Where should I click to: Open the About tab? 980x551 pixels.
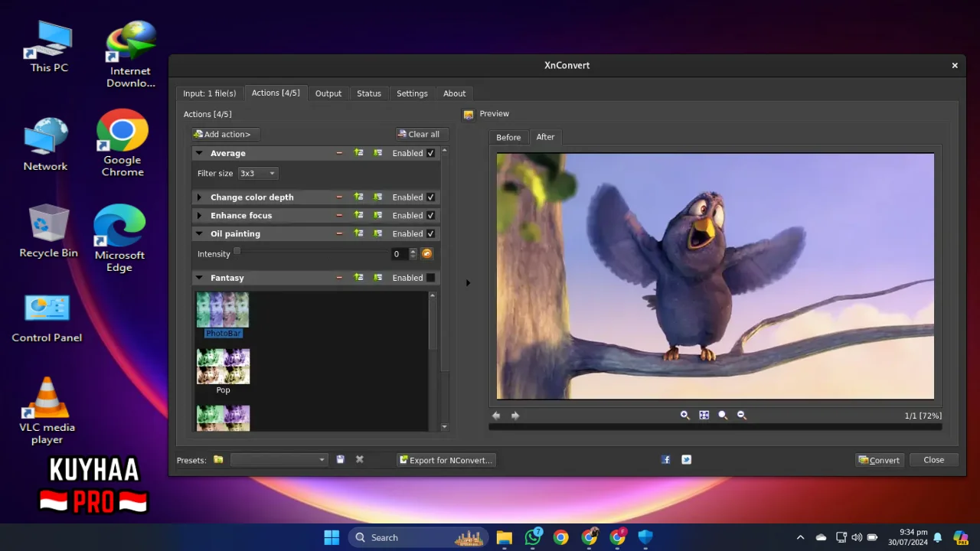pos(454,93)
